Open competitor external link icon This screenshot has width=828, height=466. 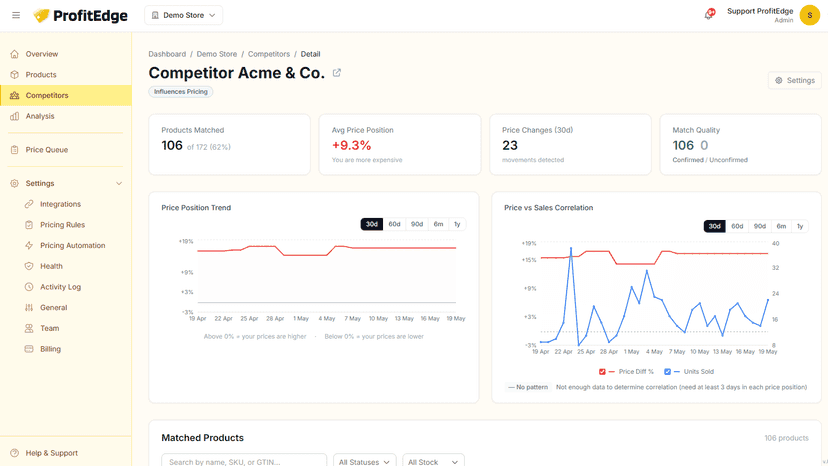pos(336,73)
